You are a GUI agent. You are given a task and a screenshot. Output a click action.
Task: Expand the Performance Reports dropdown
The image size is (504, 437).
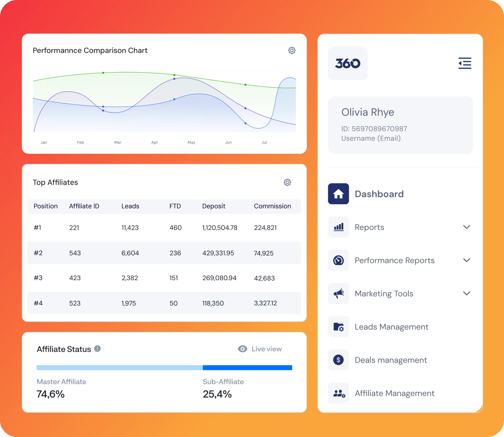tap(466, 260)
